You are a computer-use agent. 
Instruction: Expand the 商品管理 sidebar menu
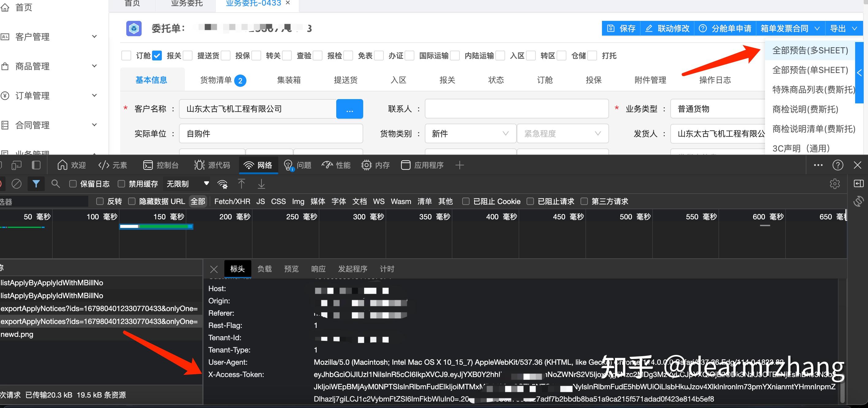coord(95,66)
